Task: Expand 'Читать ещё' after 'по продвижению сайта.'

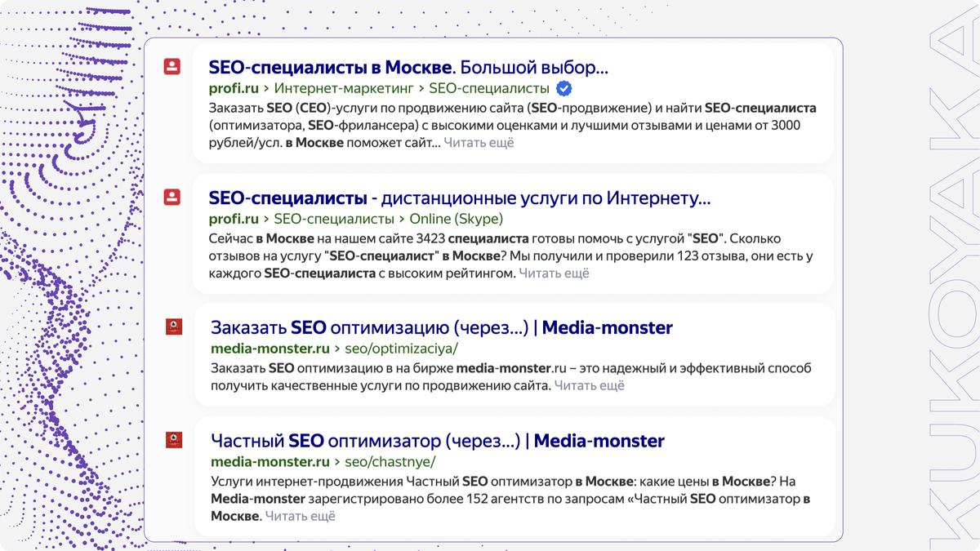Action: (589, 385)
